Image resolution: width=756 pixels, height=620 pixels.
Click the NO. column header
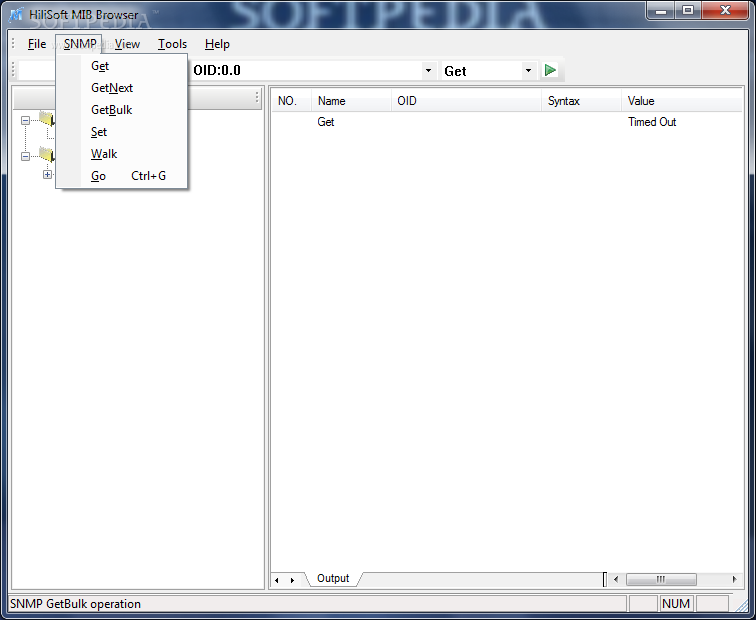[292, 101]
